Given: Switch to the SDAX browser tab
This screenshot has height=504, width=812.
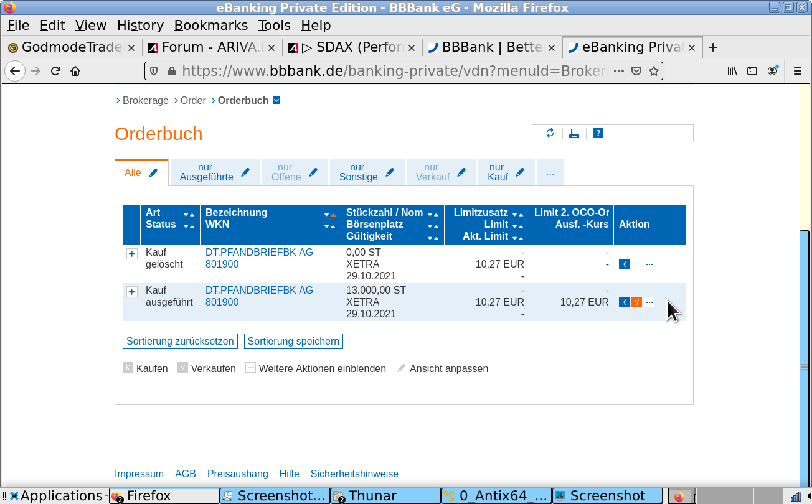Looking at the screenshot, I should [352, 47].
